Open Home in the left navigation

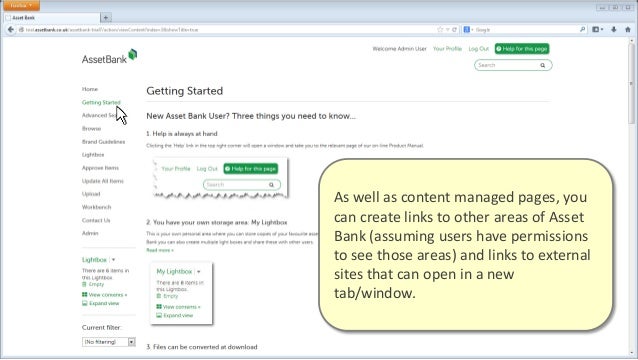tap(90, 89)
